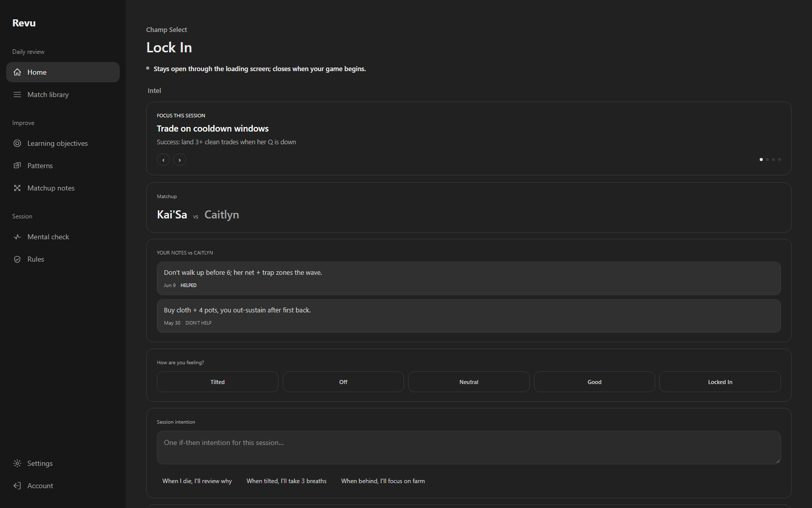Open the 'Buy cloth + 4 pots' note
Viewport: 812px width, 508px height.
coord(469,316)
